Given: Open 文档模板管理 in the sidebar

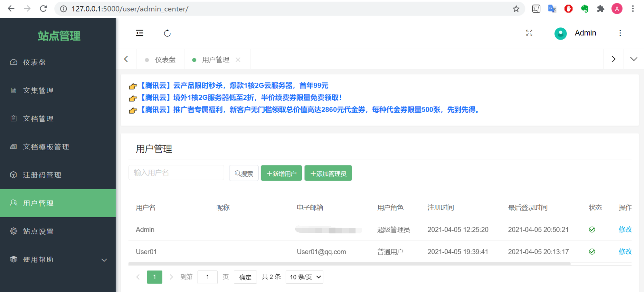Looking at the screenshot, I should click(58, 147).
